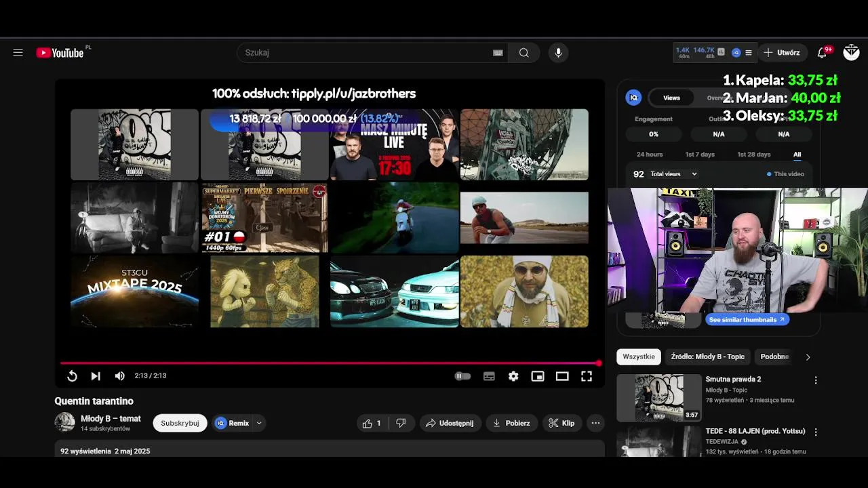Open the scooter rider end-screen thumbnail

click(x=395, y=218)
